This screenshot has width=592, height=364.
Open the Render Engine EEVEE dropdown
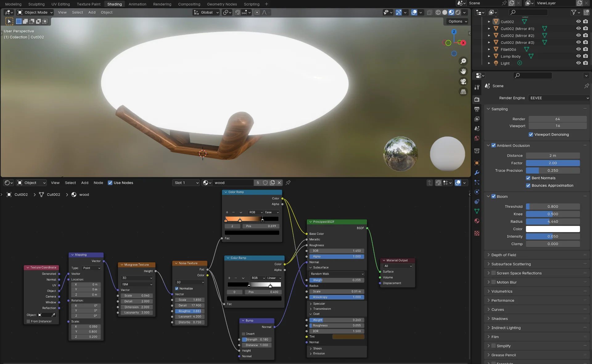(x=559, y=98)
